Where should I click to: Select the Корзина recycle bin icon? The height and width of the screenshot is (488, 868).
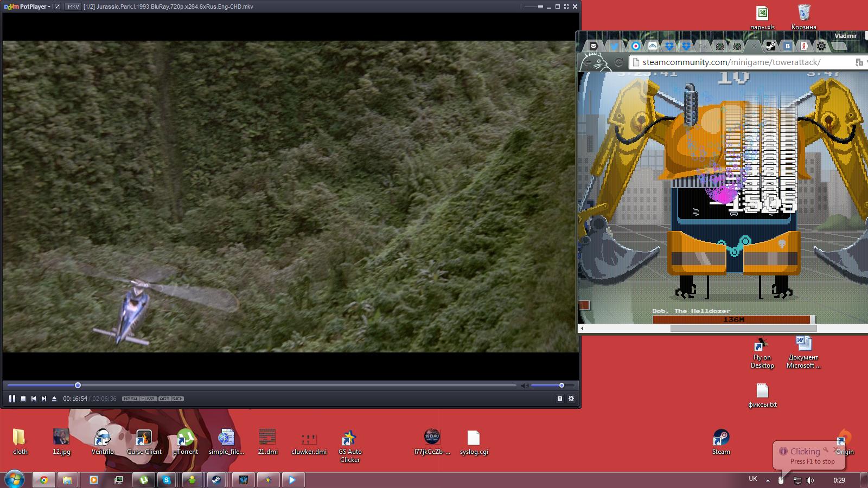pyautogui.click(x=803, y=18)
